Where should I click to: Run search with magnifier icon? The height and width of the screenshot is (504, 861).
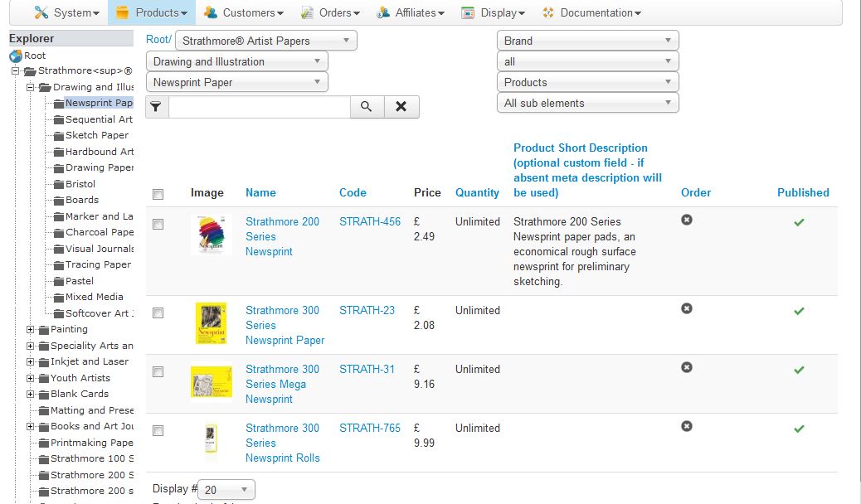pyautogui.click(x=367, y=106)
